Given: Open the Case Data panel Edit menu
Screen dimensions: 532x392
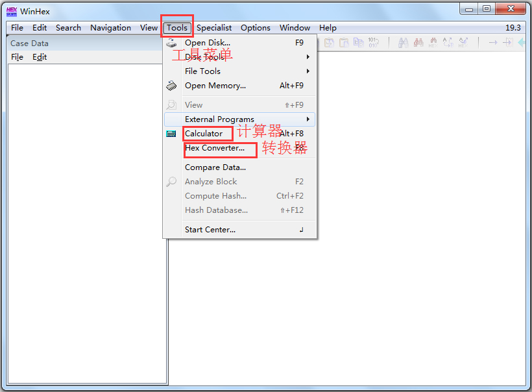Looking at the screenshot, I should 40,57.
